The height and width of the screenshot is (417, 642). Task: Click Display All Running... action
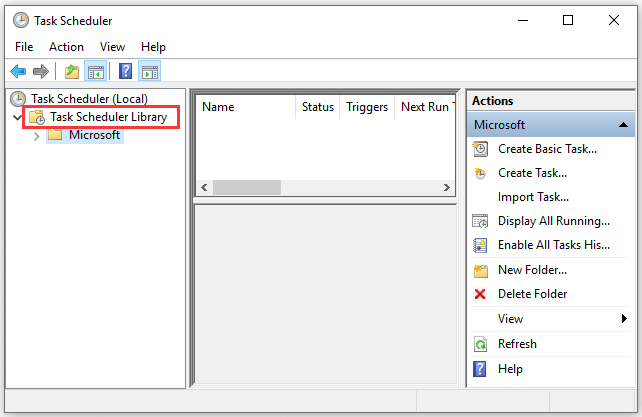[554, 221]
